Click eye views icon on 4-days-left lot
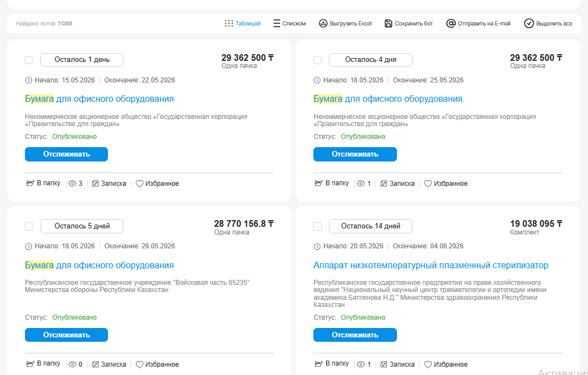Image resolution: width=588 pixels, height=375 pixels. point(361,184)
